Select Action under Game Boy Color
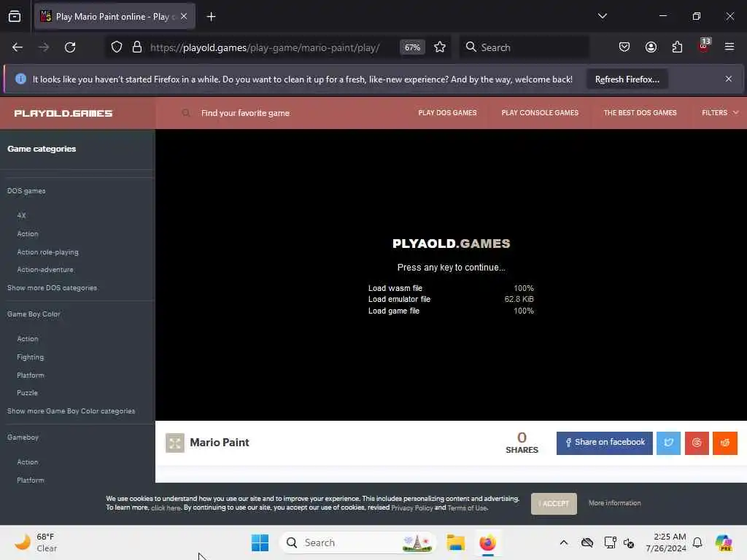The height and width of the screenshot is (560, 747). click(28, 339)
